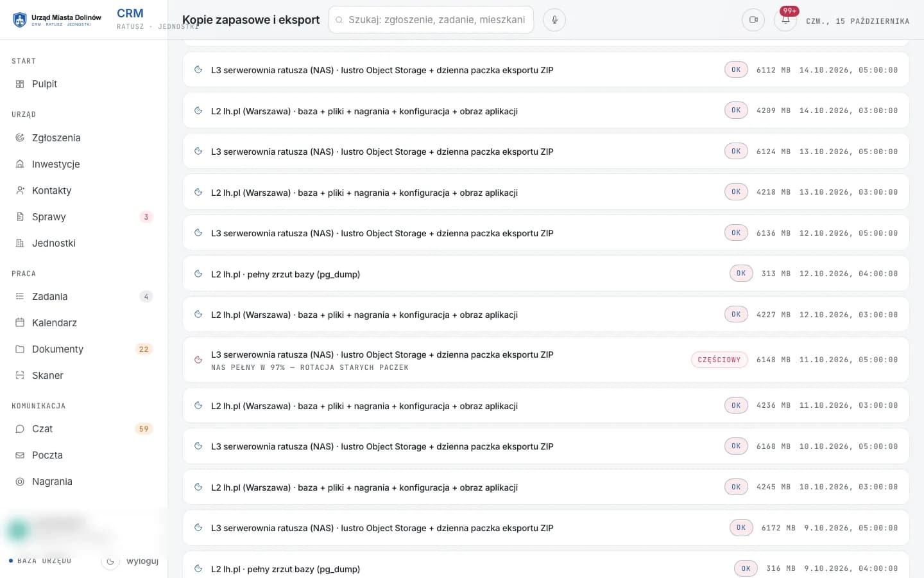Screen dimensions: 924x578
Task: Click the Kalendarz calendar icon
Action: (20, 323)
